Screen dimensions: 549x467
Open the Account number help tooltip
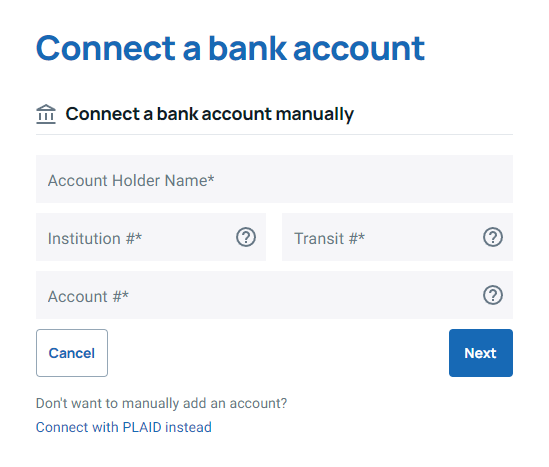click(x=493, y=295)
